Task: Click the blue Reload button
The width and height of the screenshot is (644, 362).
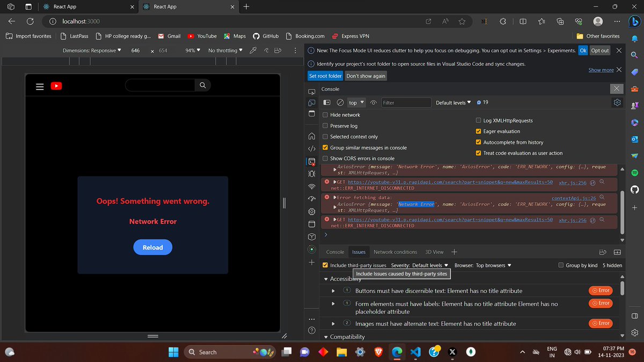Action: (x=153, y=247)
